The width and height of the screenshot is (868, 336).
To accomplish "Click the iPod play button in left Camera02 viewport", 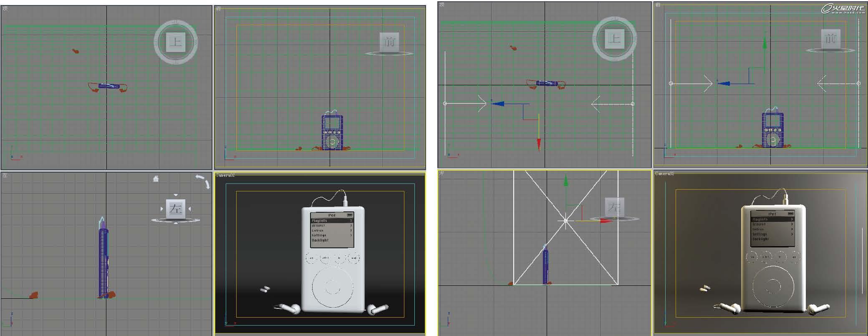I will pyautogui.click(x=339, y=258).
